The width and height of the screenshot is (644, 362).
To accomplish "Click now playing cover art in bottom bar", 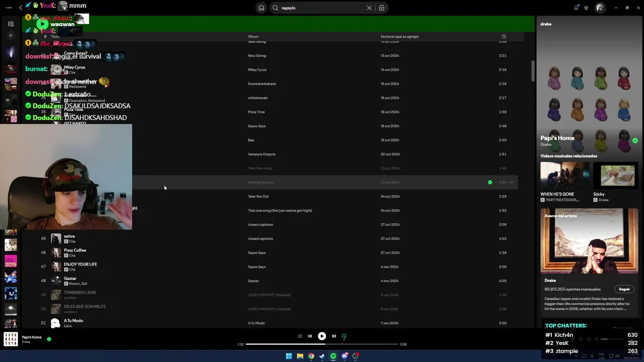I will 11,339.
